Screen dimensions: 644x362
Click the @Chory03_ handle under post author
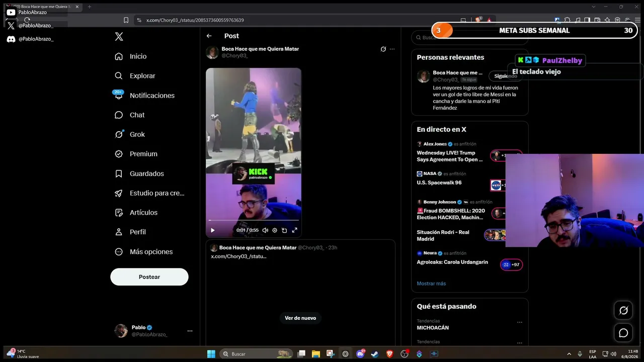coord(235,56)
